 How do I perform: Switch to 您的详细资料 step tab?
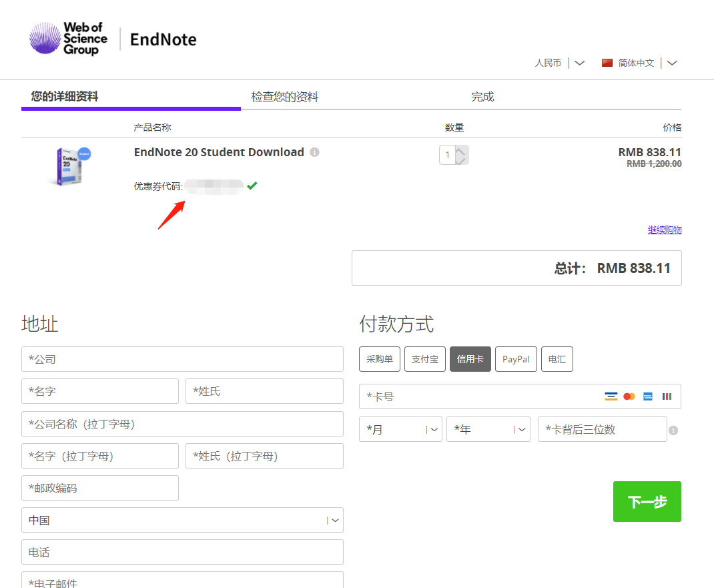65,97
